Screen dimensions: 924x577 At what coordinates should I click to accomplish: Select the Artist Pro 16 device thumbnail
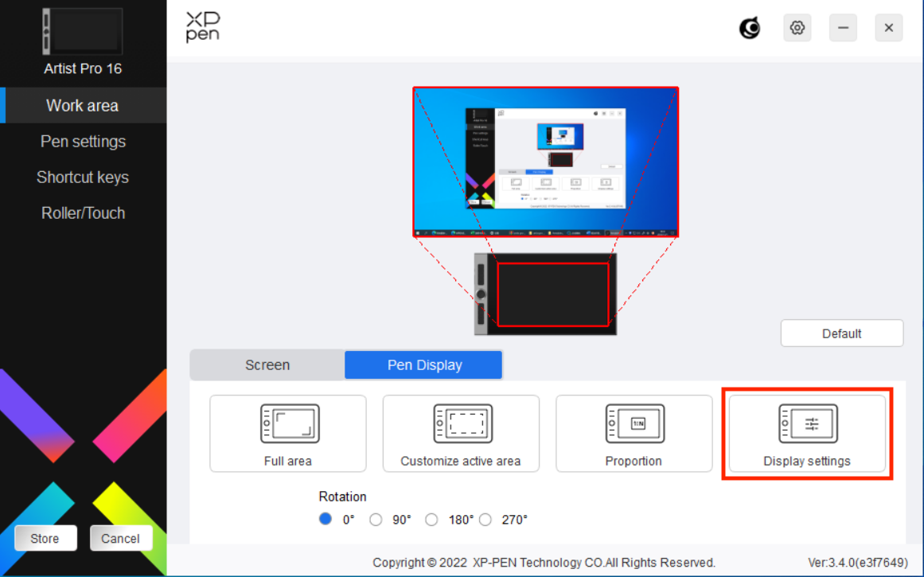tap(83, 31)
